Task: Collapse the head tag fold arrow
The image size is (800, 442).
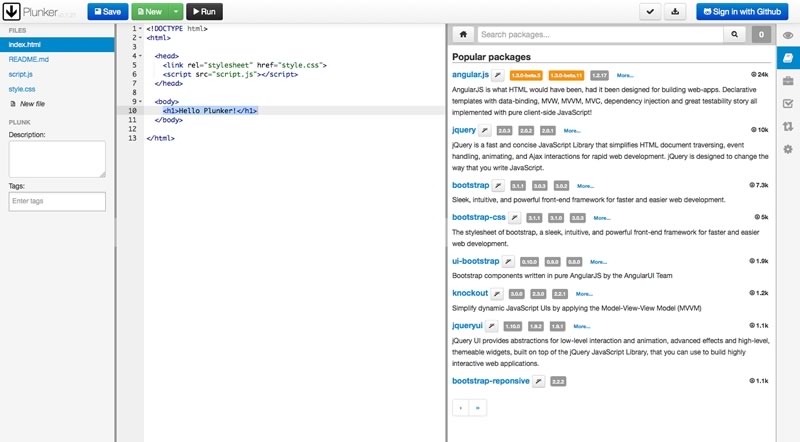Action: click(141, 56)
